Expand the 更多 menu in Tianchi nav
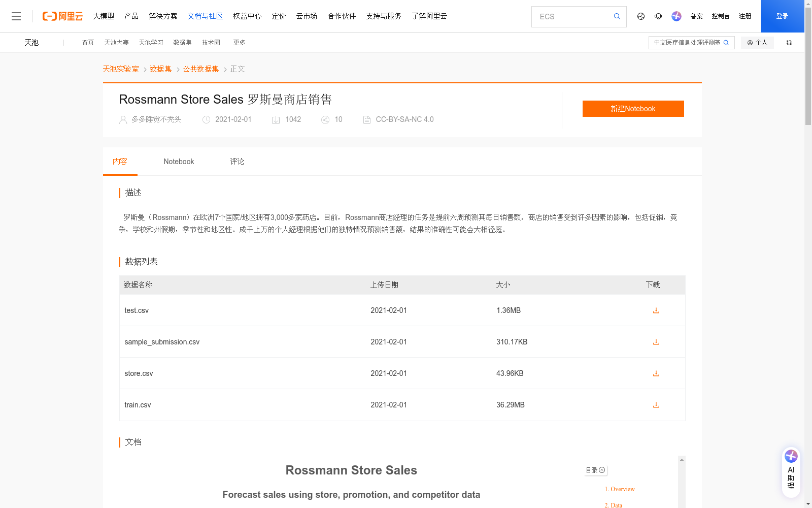This screenshot has width=812, height=508. [239, 43]
